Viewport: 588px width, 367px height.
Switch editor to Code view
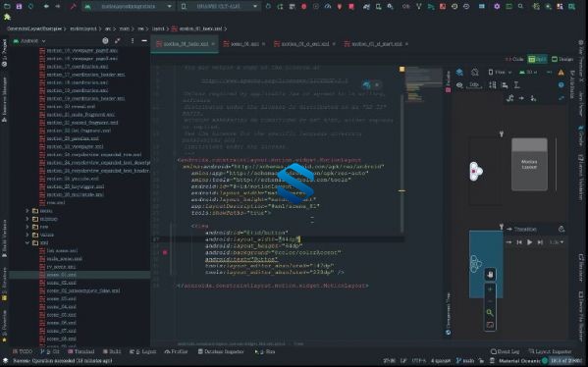coord(514,59)
